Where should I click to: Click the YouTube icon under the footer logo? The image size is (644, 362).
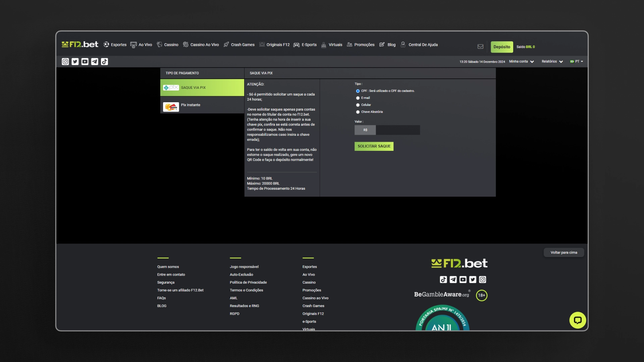tap(462, 279)
